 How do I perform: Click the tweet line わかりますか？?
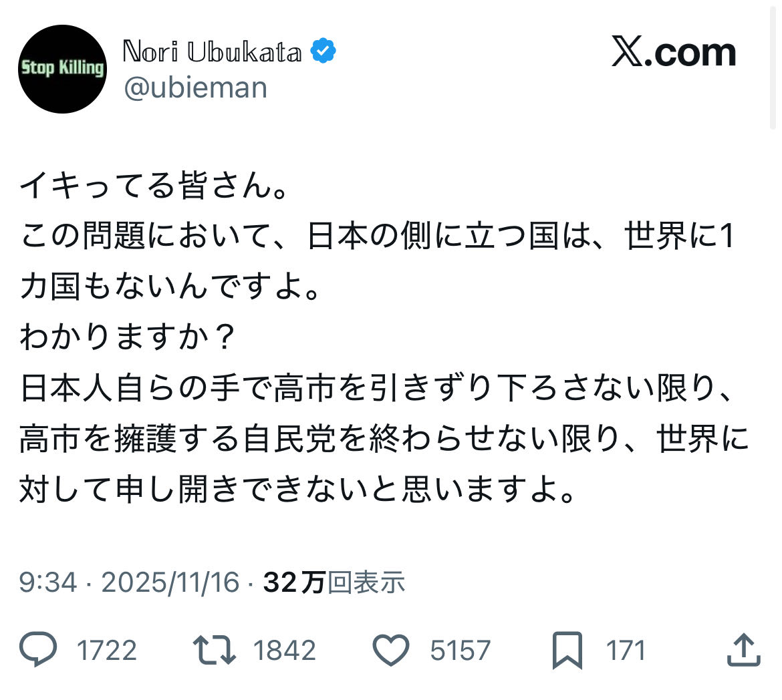pyautogui.click(x=127, y=337)
